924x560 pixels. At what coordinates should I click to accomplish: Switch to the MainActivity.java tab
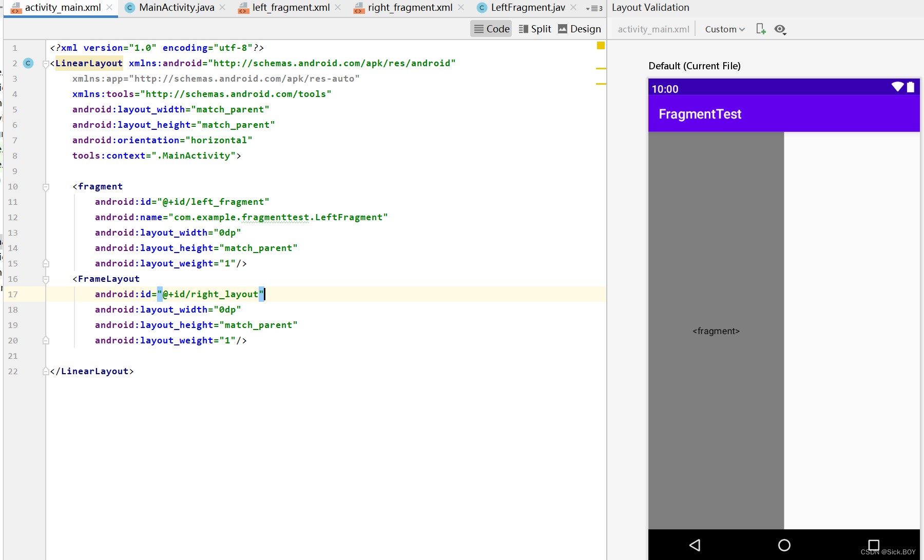(x=175, y=8)
